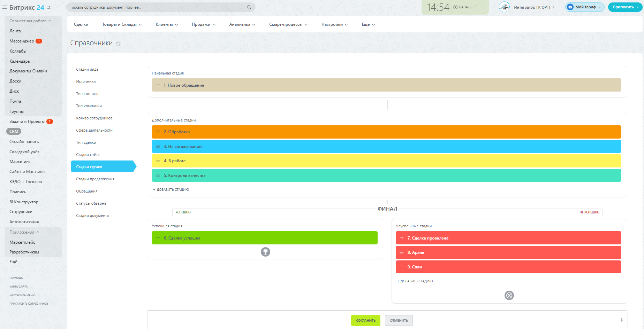Open the Аналитика menu
This screenshot has width=644, height=329.
click(242, 24)
